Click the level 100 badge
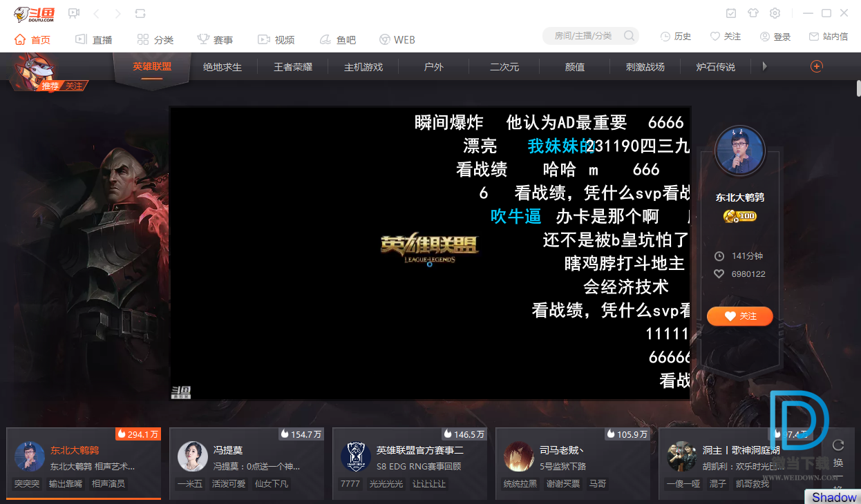Viewport: 861px width, 504px height. (740, 216)
